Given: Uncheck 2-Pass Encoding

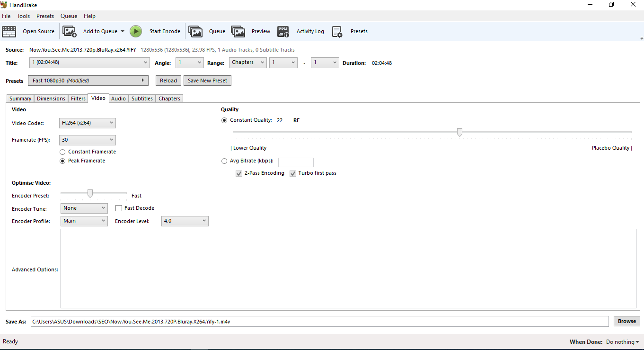Looking at the screenshot, I should 239,173.
